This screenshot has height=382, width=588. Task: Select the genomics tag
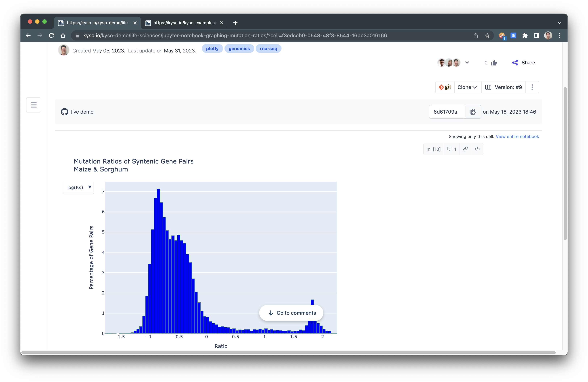click(239, 49)
